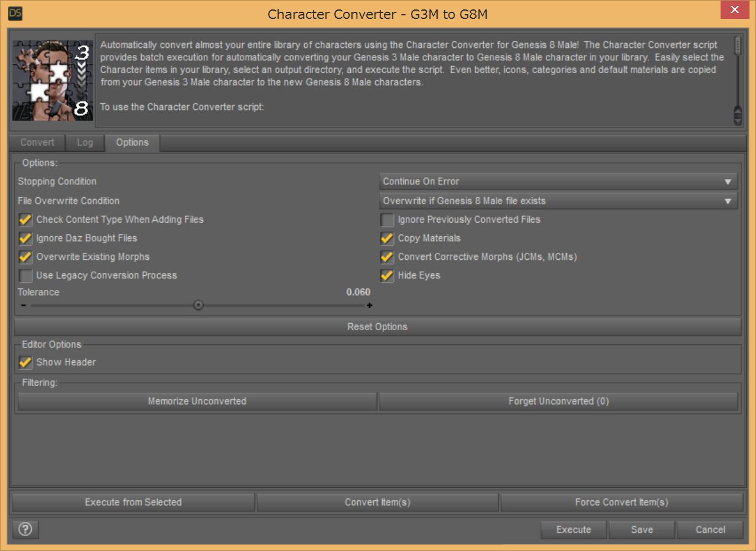The height and width of the screenshot is (551, 756).
Task: Open the Stopping Condition dropdown
Action: click(x=558, y=181)
